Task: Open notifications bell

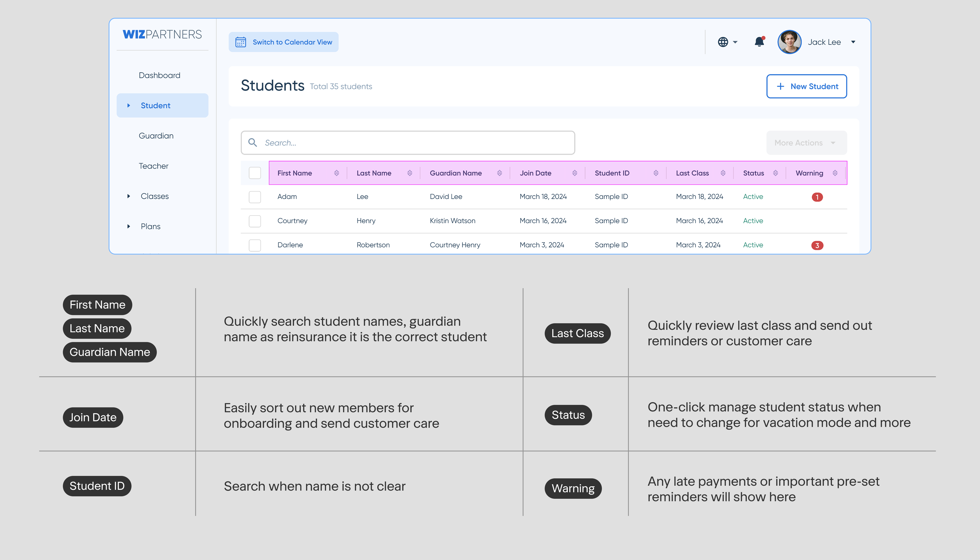Action: [759, 42]
